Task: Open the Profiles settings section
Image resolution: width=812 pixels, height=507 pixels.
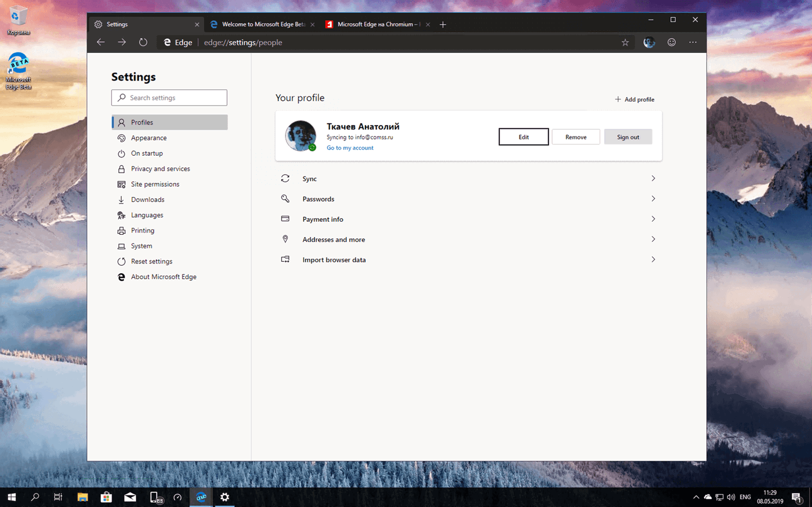Action: (169, 122)
